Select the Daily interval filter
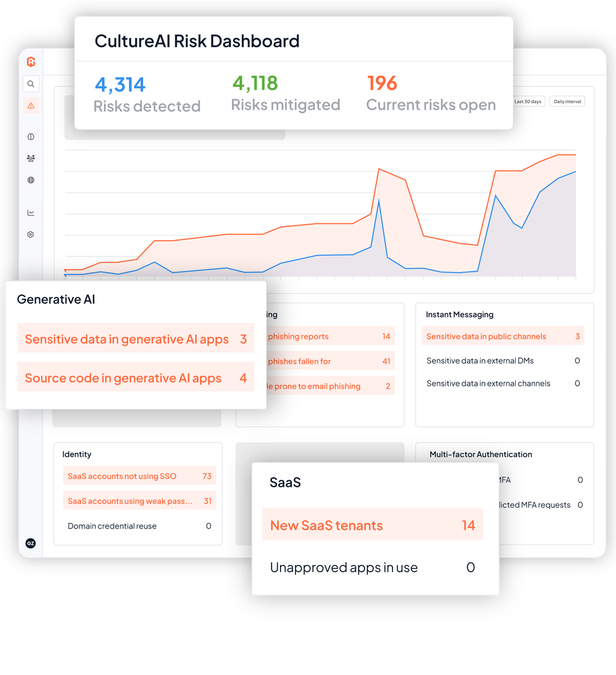This screenshot has height=675, width=616. (568, 101)
